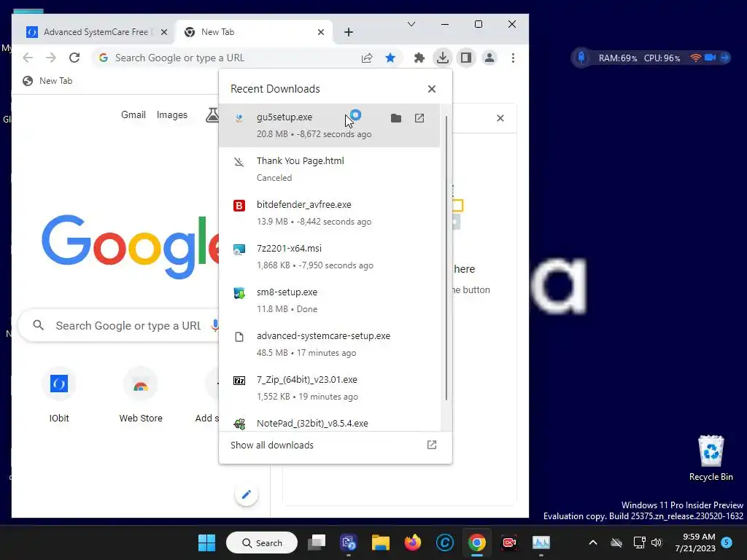Viewport: 747px width, 560px height.
Task: Open the clock showing 9:59 AM
Action: 695,542
